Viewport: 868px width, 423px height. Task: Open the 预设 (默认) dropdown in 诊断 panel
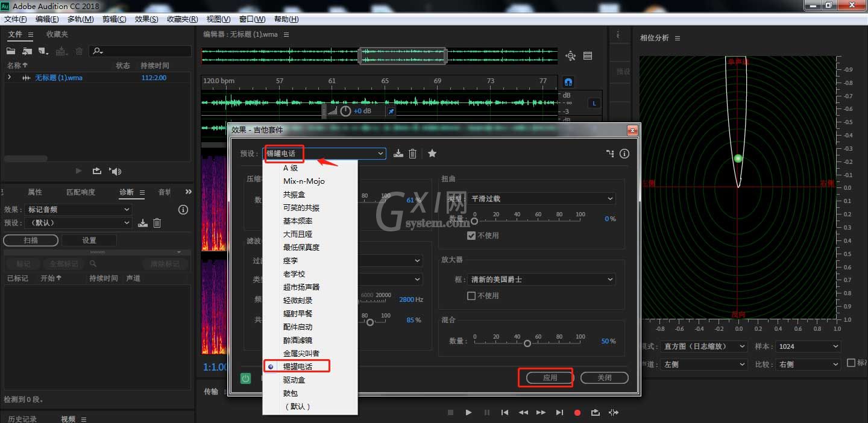pos(78,223)
